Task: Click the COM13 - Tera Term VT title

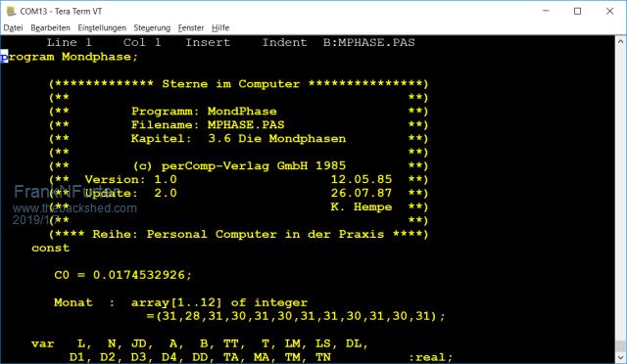Action: 61,11
